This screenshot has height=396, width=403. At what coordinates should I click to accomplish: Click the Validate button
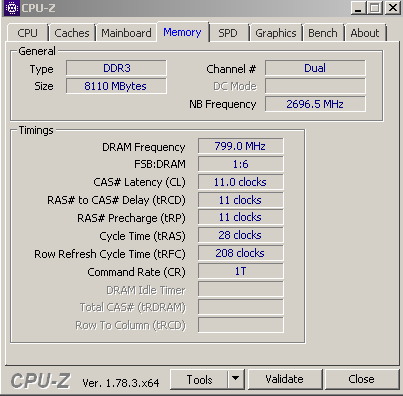pos(284,379)
